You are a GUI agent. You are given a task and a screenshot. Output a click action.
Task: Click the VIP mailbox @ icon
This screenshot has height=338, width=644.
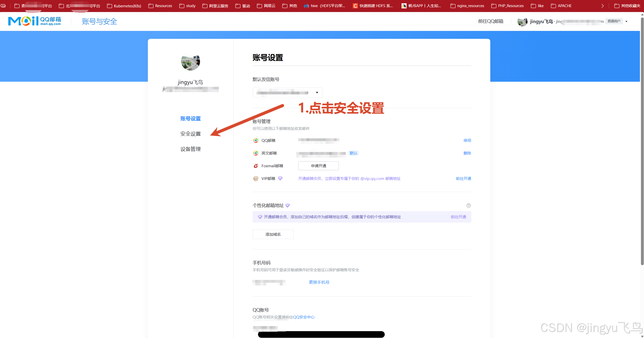point(256,178)
